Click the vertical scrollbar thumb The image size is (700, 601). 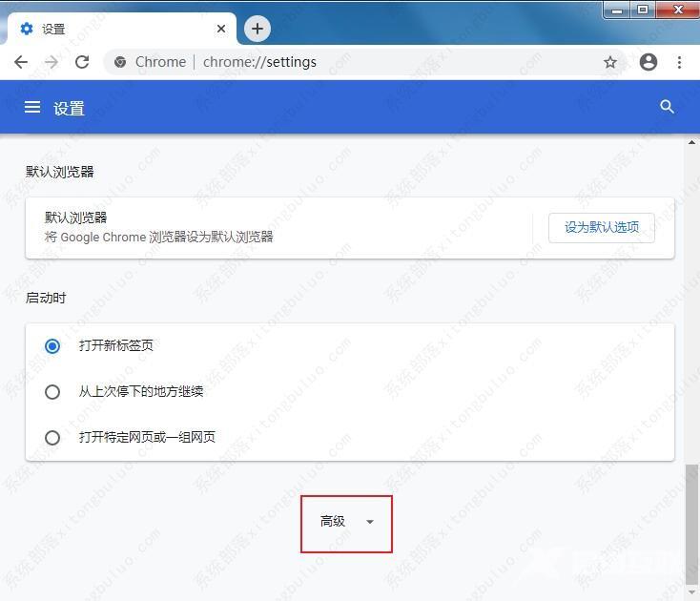click(x=691, y=525)
